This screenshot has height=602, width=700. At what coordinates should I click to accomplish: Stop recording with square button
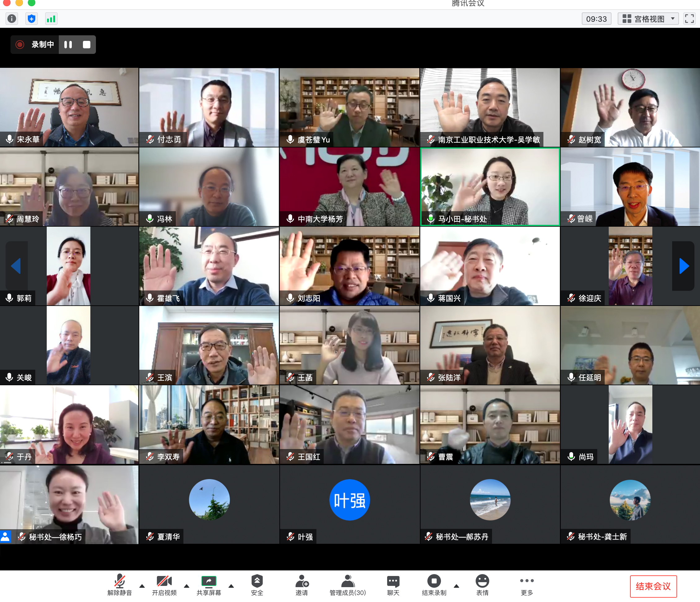[86, 45]
